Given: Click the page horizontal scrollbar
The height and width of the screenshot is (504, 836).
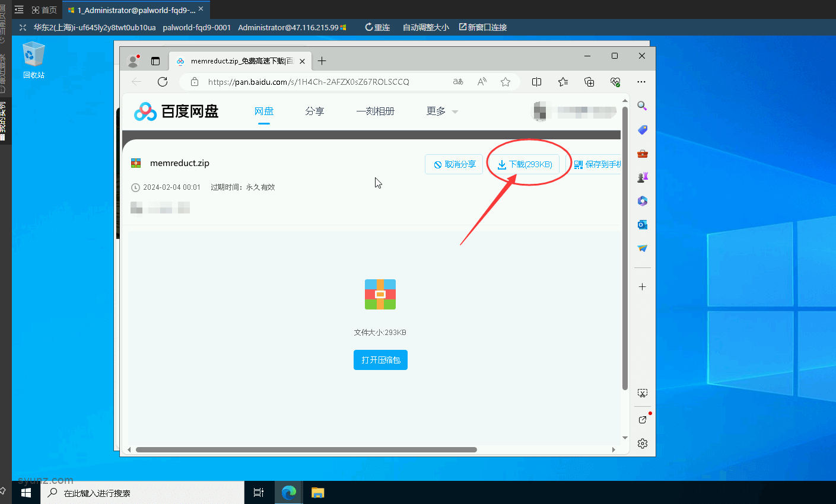Looking at the screenshot, I should pos(306,449).
